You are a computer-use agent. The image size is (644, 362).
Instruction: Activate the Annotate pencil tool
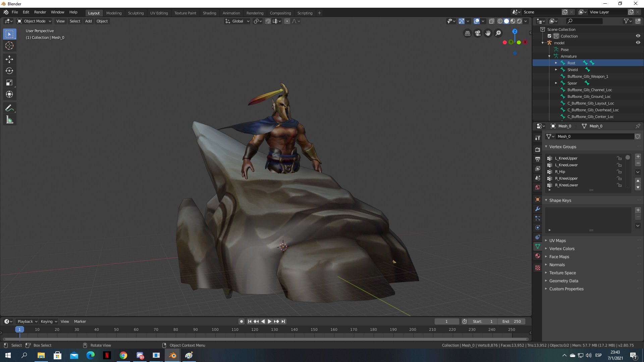[x=9, y=108]
